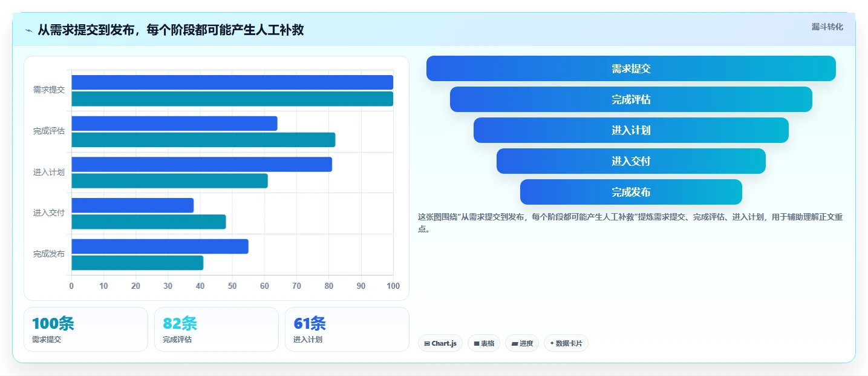This screenshot has width=868, height=376.
Task: Select the 完成评估 funnel stage
Action: click(631, 99)
